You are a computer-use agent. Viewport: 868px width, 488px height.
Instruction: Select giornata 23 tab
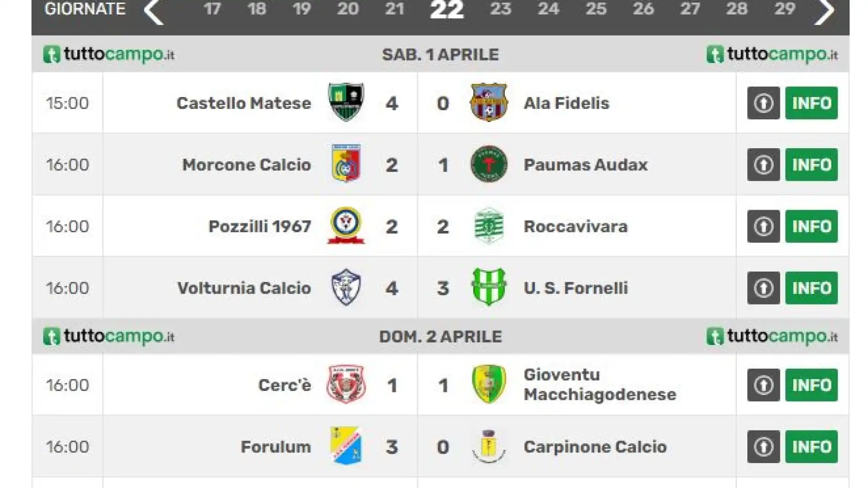point(500,9)
